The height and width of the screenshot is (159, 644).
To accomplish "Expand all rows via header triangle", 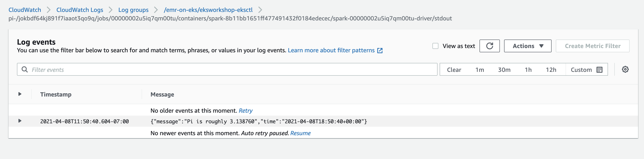I will [20, 94].
